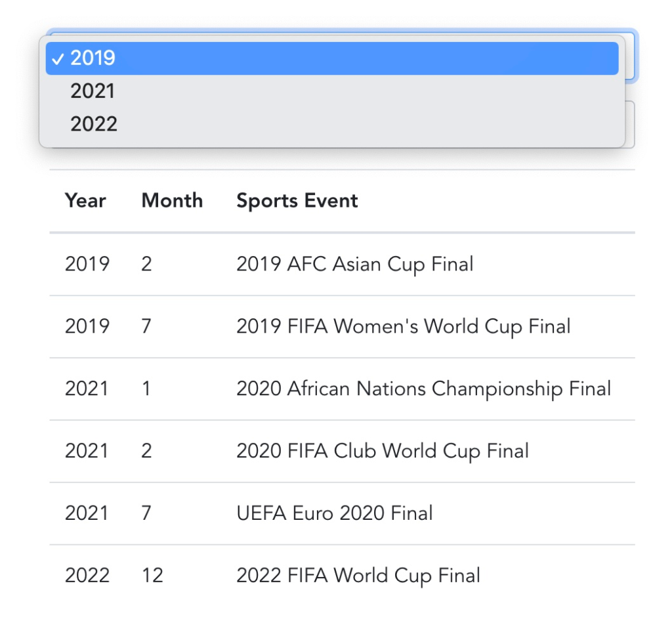Click the Month column header
This screenshot has width=672, height=619.
click(x=173, y=201)
